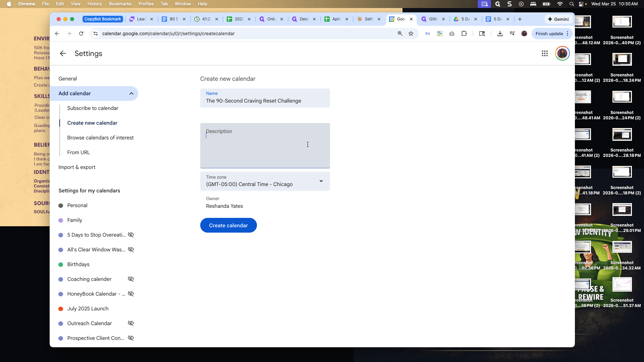
Task: Click the red July 2025 Launch color dot
Action: tap(61, 309)
